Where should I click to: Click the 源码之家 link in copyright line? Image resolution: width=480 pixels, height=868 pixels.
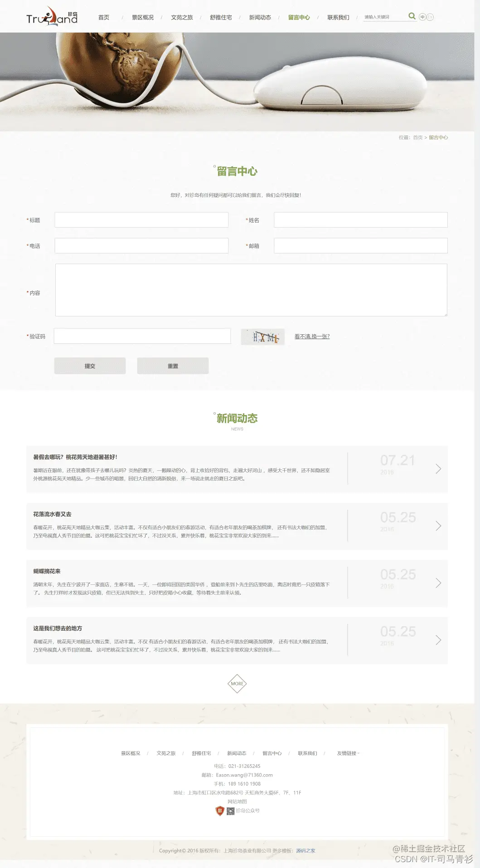point(305,851)
